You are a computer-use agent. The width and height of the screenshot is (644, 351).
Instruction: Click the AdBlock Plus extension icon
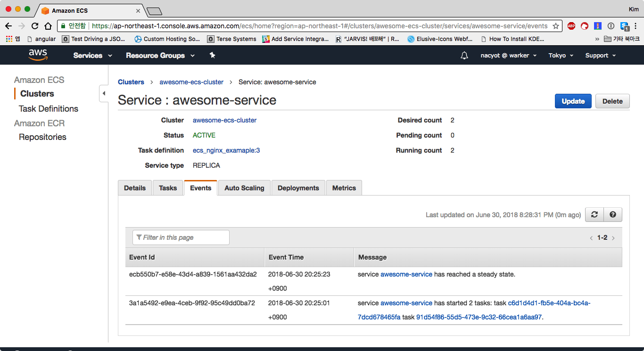[x=571, y=26]
